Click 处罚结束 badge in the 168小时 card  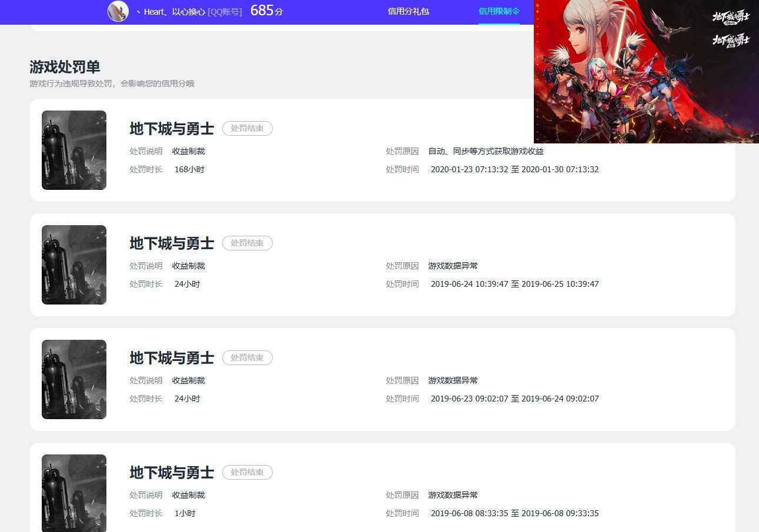(x=248, y=128)
